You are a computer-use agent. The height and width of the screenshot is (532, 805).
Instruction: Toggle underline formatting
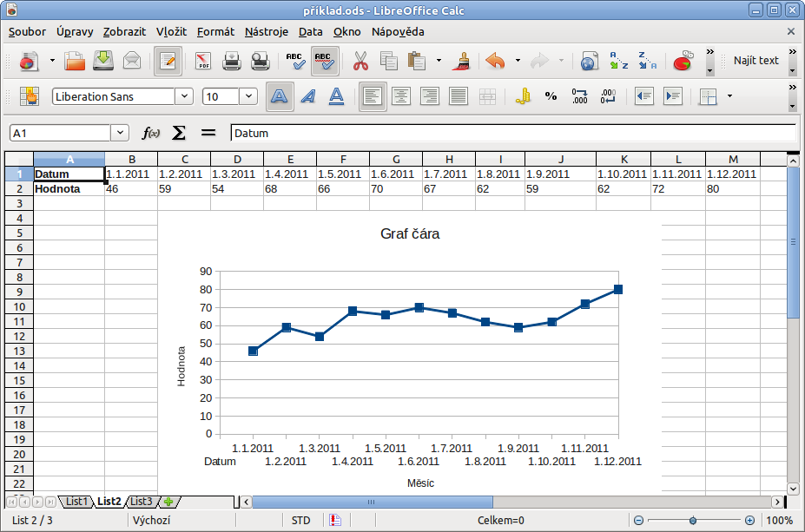[336, 96]
